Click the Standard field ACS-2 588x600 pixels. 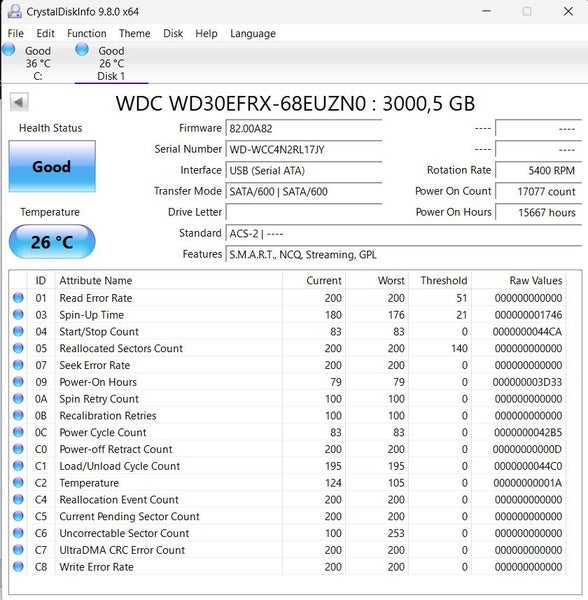(404, 233)
